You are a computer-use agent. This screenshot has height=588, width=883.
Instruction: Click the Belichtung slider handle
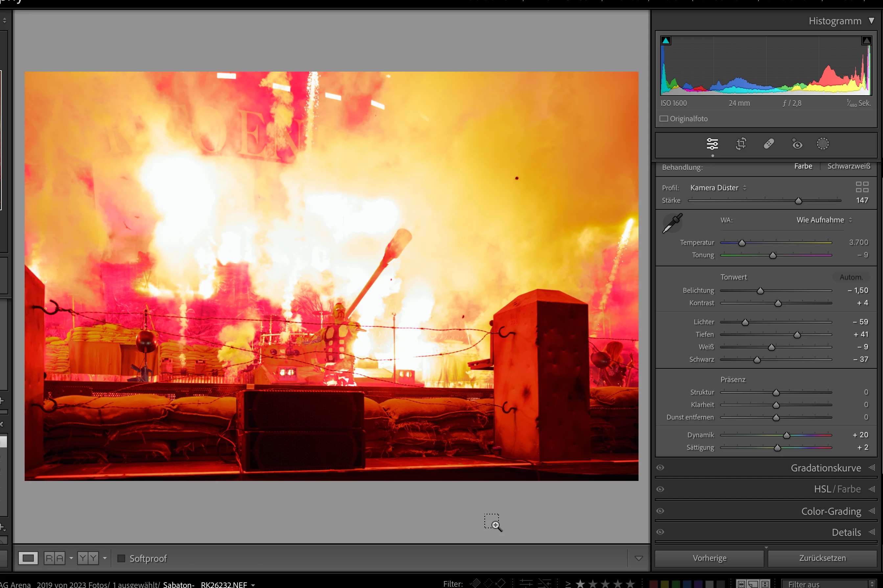(x=760, y=291)
